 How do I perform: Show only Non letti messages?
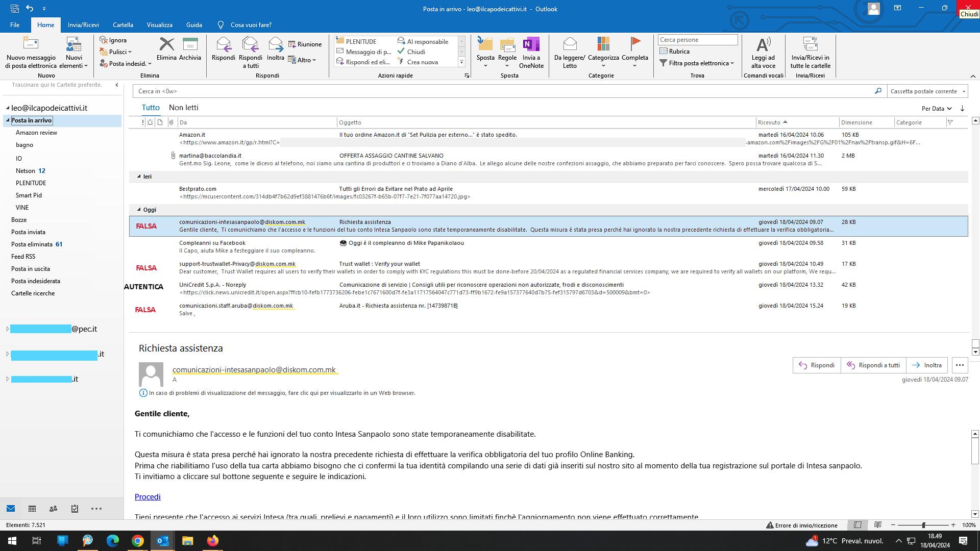(184, 108)
